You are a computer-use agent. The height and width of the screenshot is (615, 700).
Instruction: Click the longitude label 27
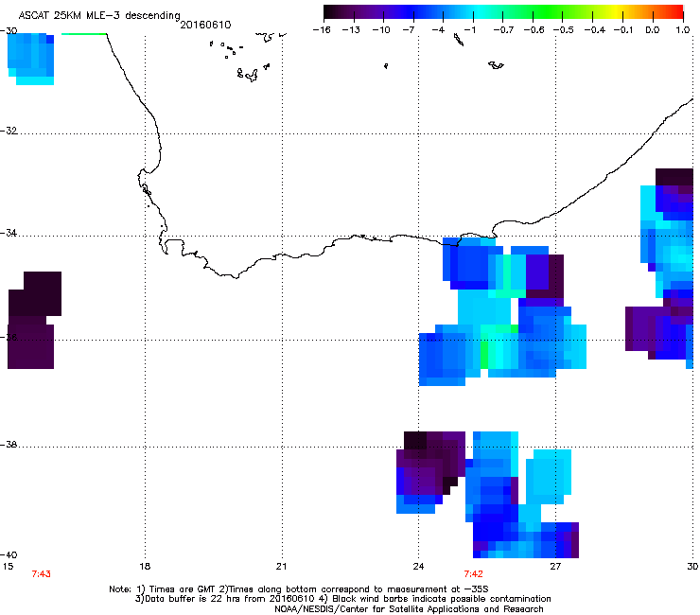[x=555, y=567]
